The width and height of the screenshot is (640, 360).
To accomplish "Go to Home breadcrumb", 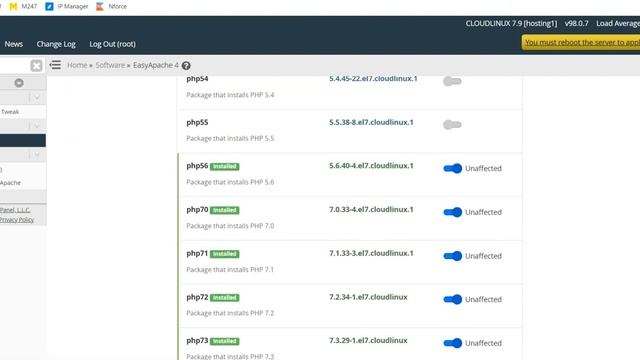I will point(77,65).
